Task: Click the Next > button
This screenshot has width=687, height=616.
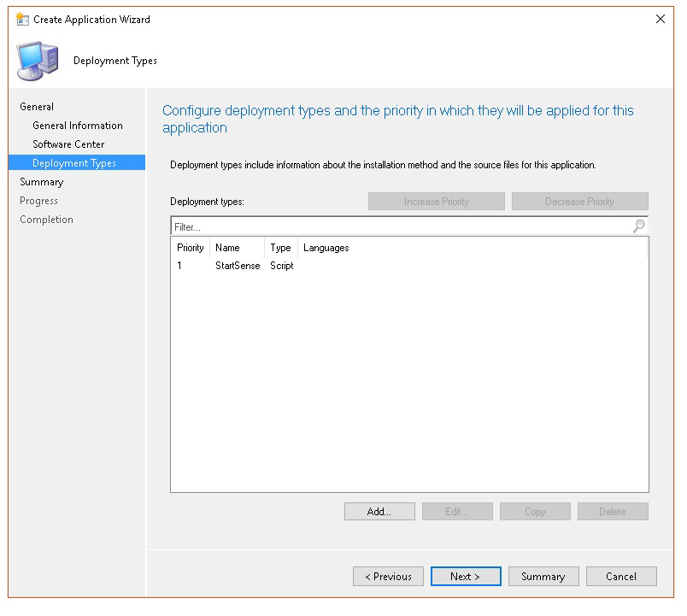Action: click(466, 577)
